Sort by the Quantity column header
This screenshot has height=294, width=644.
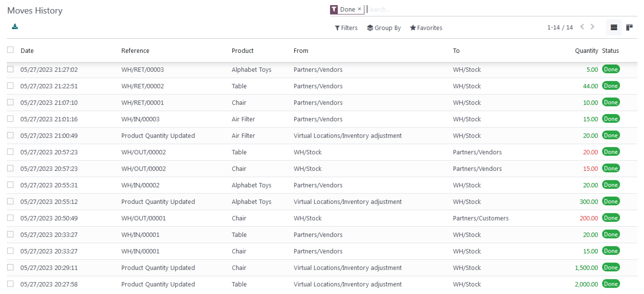point(586,51)
